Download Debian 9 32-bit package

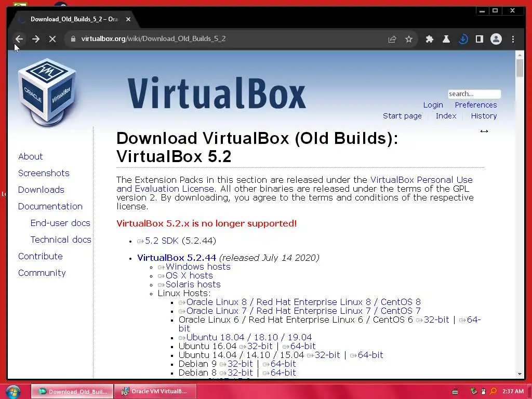240,364
